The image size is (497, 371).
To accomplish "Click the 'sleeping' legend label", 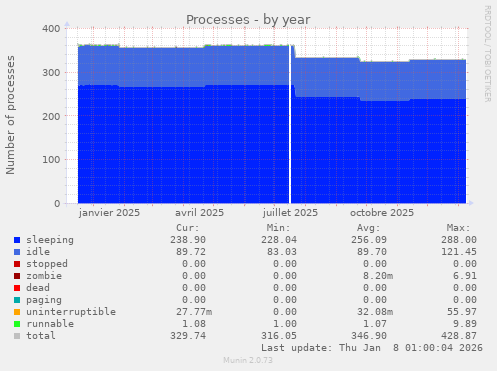I will (50, 240).
